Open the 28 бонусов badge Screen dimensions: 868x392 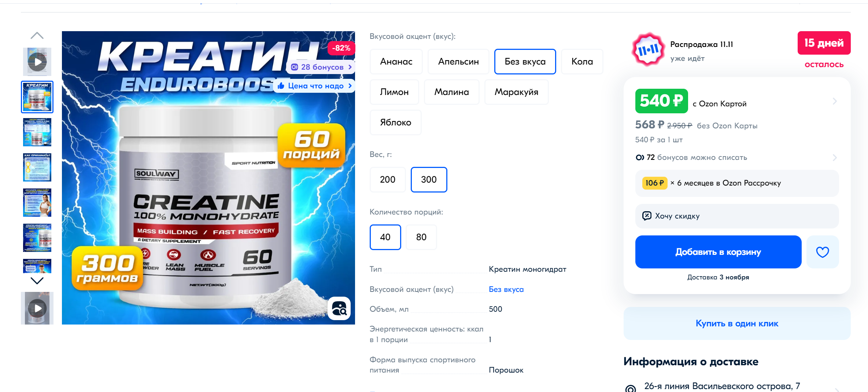coord(321,67)
